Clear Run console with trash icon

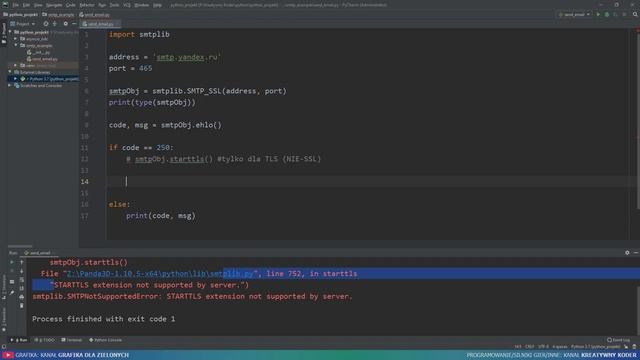(22, 305)
